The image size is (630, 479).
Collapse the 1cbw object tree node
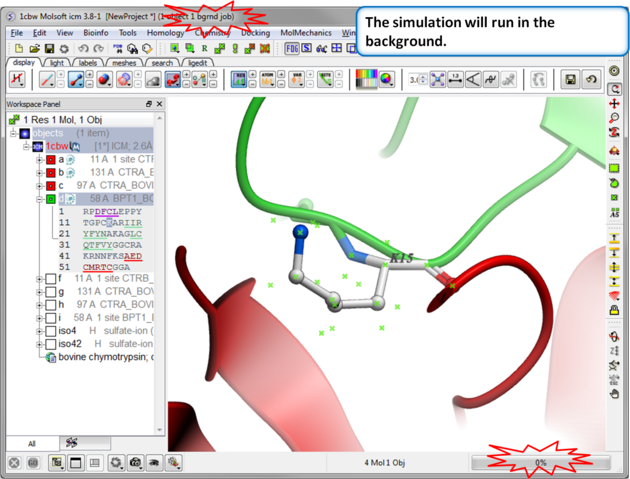point(26,146)
